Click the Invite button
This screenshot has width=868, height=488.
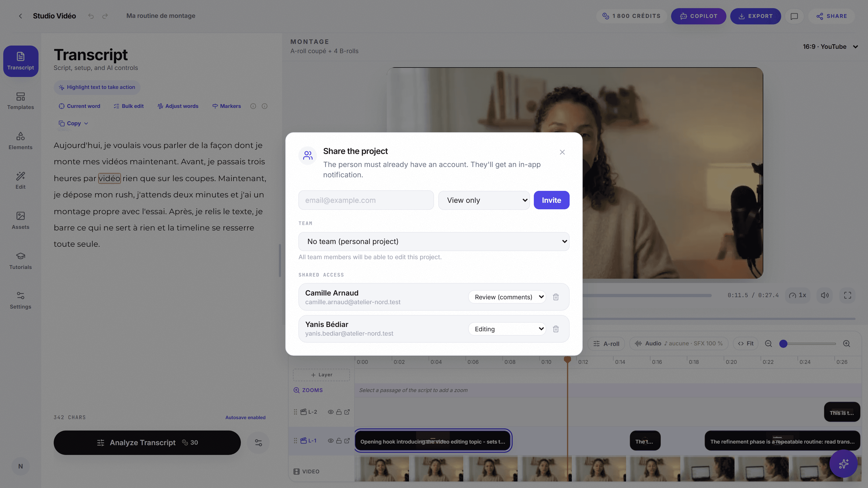click(551, 200)
